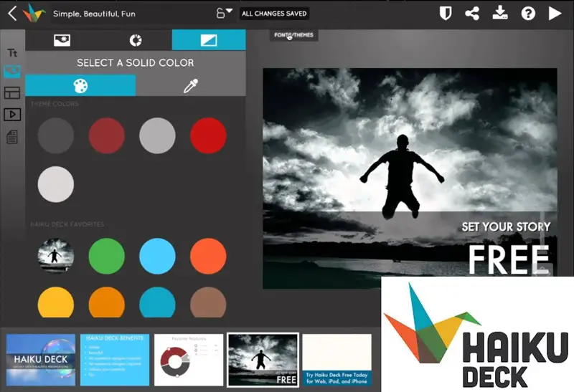Choose the near-white theme color swatch
574x392 pixels.
coord(56,184)
